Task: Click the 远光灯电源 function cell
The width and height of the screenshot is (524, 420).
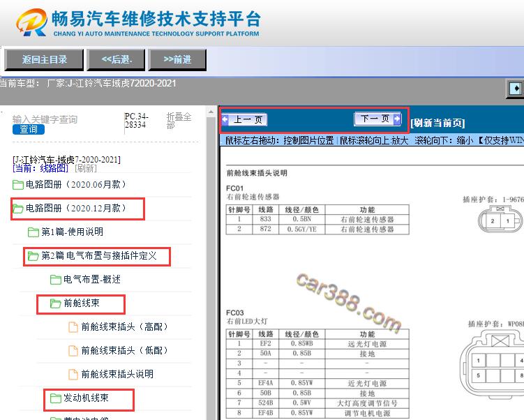Action: pos(367,344)
